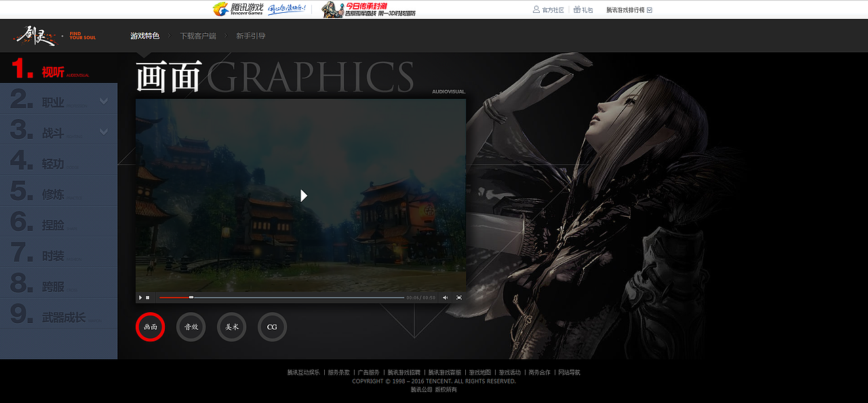
Task: Select the CG circular button
Action: (x=272, y=326)
